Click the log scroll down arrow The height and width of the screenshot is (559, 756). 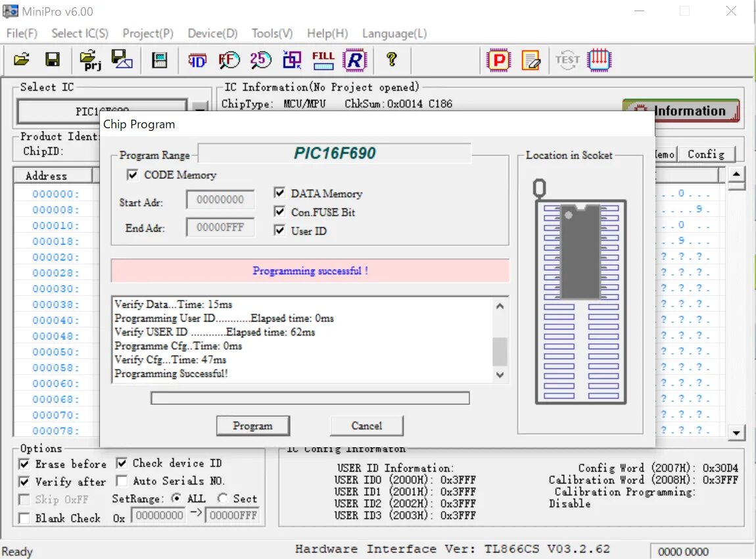pos(500,375)
